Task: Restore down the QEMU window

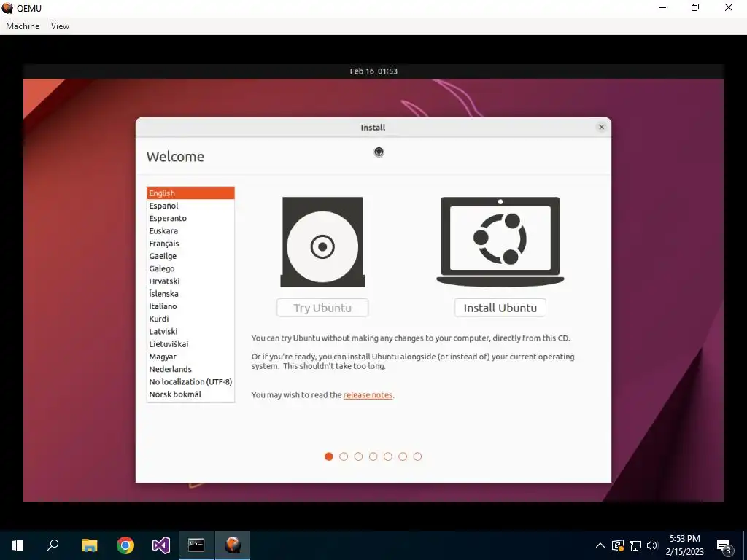Action: 695,7
